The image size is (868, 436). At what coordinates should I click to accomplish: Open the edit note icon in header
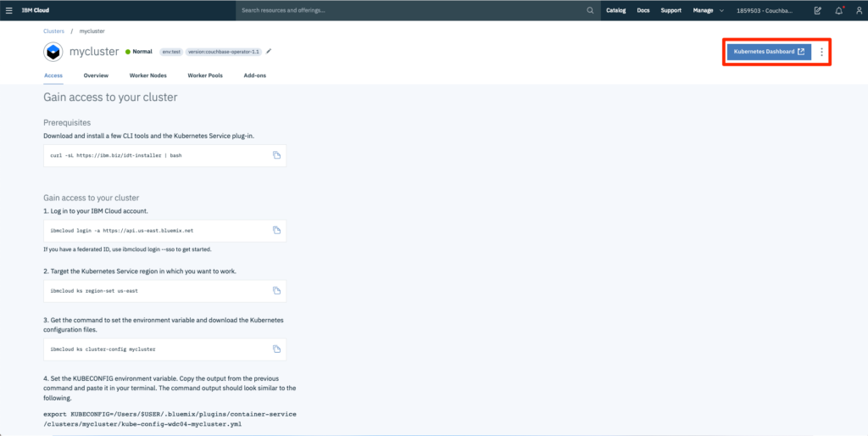[818, 10]
